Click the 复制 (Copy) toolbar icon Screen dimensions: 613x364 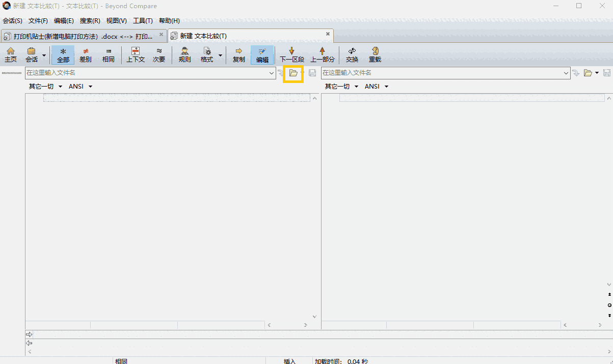point(238,54)
